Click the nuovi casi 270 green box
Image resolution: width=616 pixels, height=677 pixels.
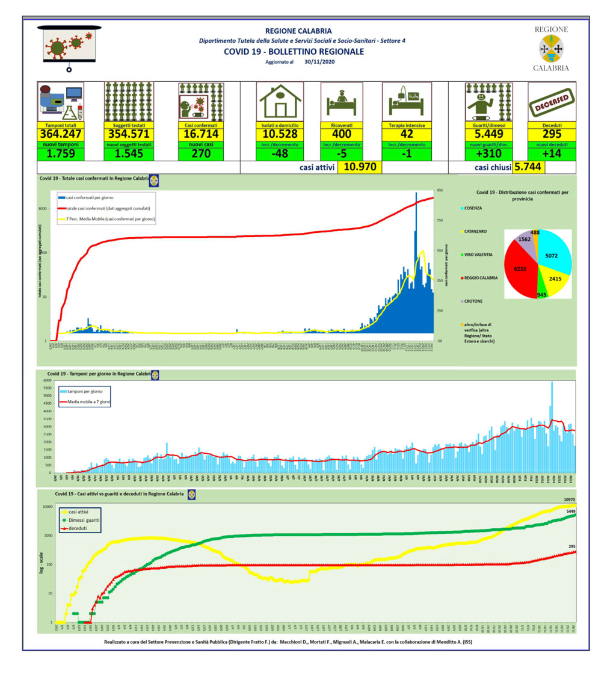(201, 153)
